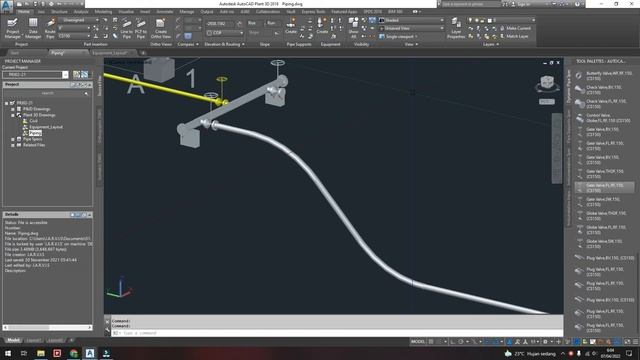Switch to the Manage ribbon tab
The image size is (640, 360).
pyautogui.click(x=187, y=12)
